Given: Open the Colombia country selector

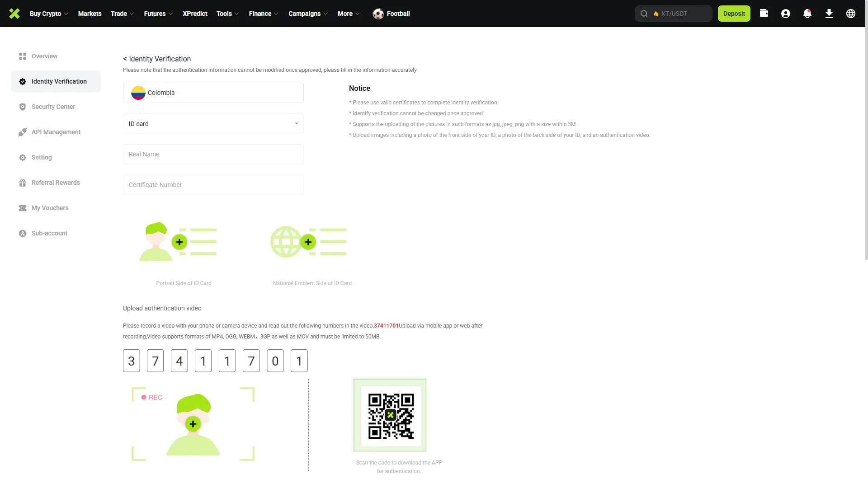Looking at the screenshot, I should click(213, 93).
